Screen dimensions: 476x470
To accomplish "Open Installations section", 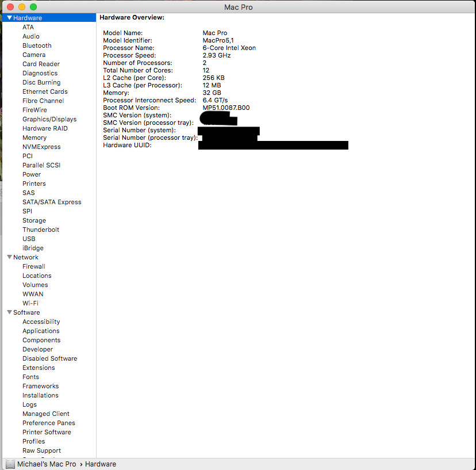I will click(40, 395).
